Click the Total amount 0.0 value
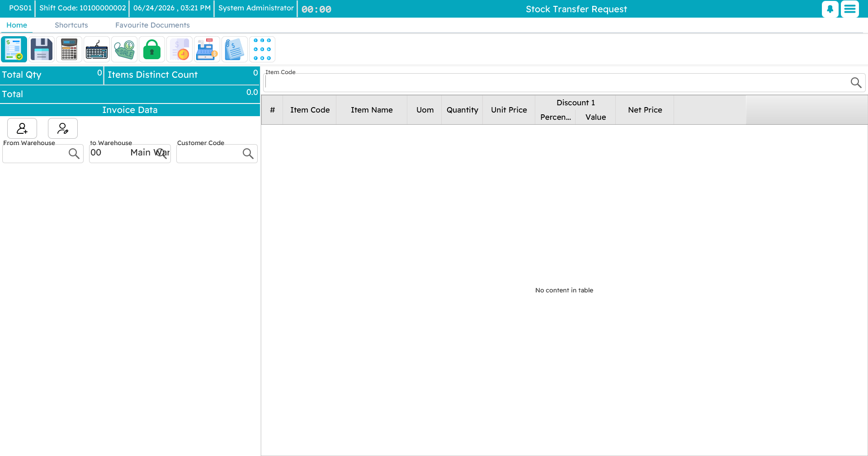This screenshot has height=456, width=868. [252, 92]
